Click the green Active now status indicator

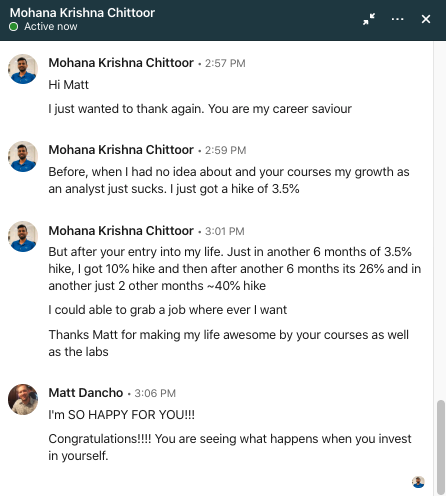coord(14,26)
